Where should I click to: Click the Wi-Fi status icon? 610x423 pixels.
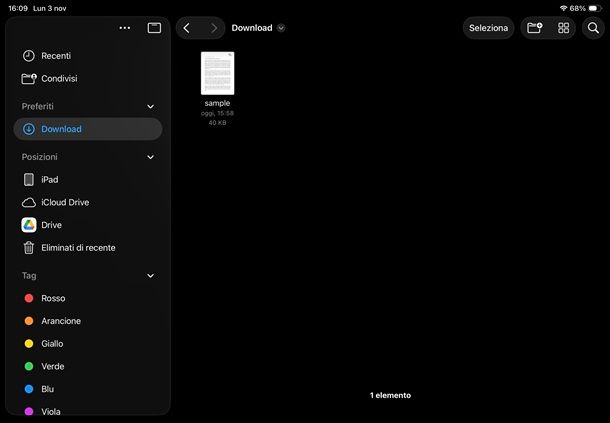pos(563,8)
